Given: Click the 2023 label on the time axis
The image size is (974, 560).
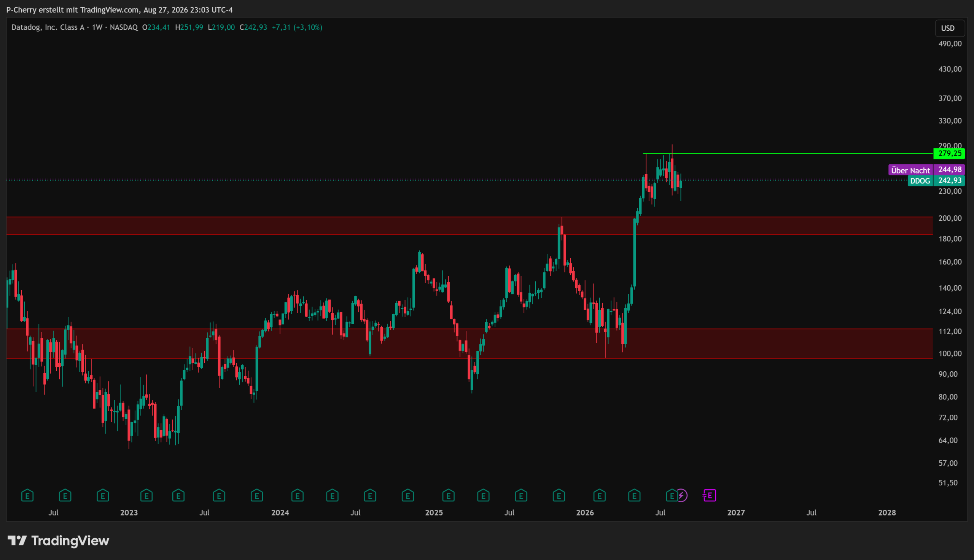Looking at the screenshot, I should point(129,513).
